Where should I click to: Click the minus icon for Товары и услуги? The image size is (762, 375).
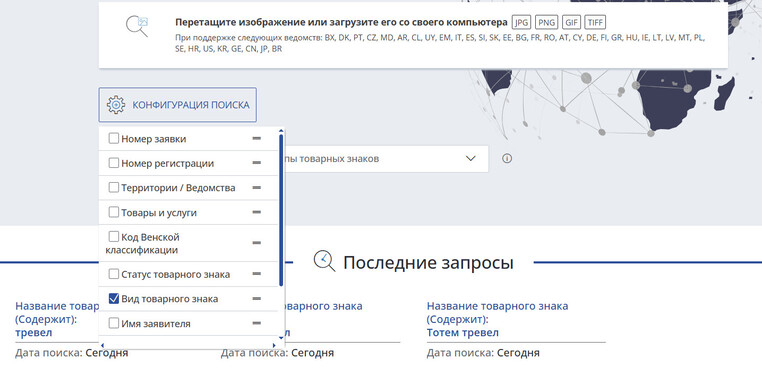point(257,212)
